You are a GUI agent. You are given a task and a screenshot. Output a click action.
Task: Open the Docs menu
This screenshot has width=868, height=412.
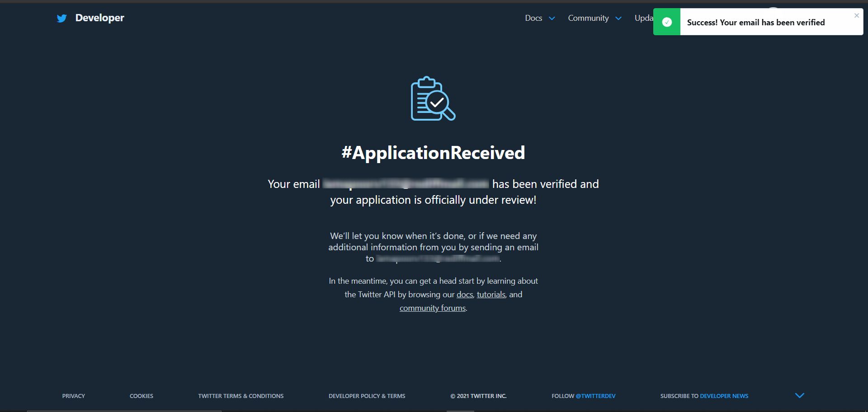coord(533,18)
